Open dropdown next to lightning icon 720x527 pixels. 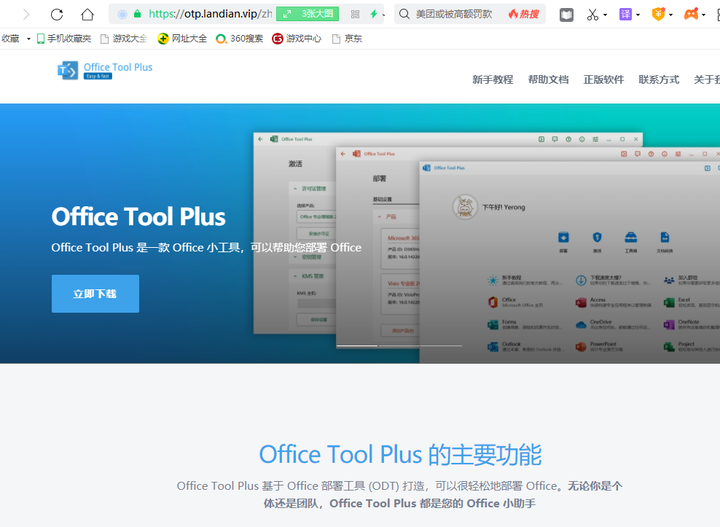tap(383, 15)
